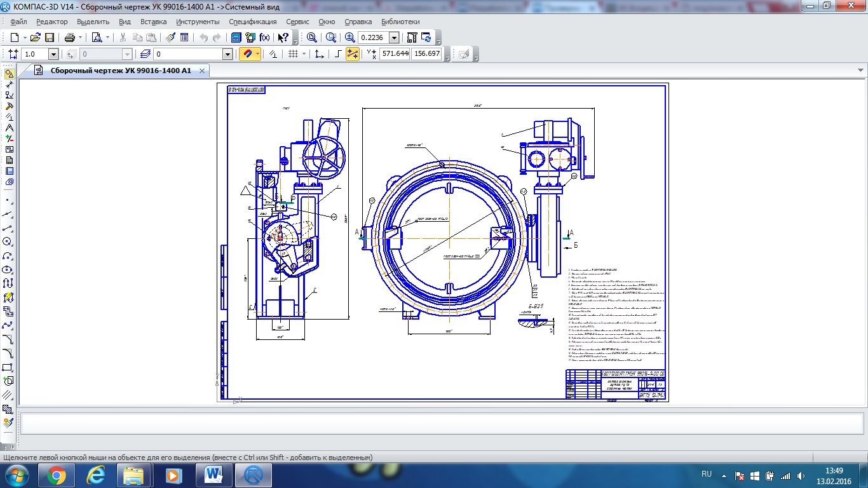Save the drawing with the floppy disk icon

[49, 37]
